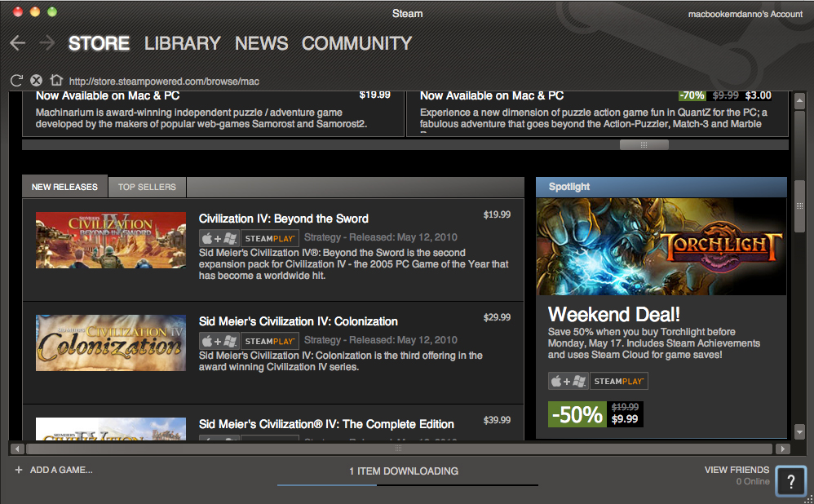The image size is (814, 504).
Task: Click the horizontal scrollbar's right arrow
Action: tap(782, 449)
